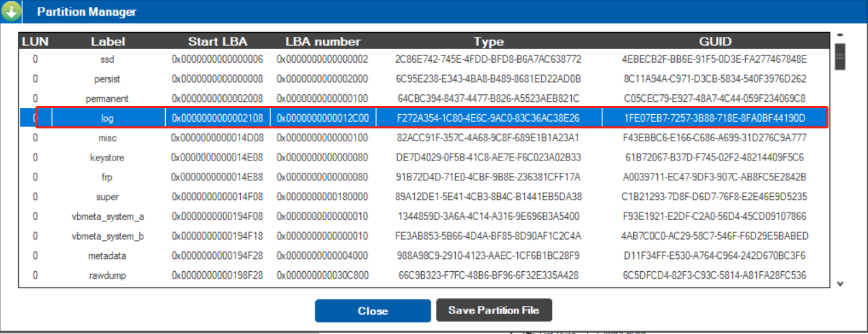This screenshot has width=868, height=334.
Task: Click Type 988A98C9-2910-4123-AAEC-1CF6B1BC28F9
Action: pyautogui.click(x=489, y=256)
